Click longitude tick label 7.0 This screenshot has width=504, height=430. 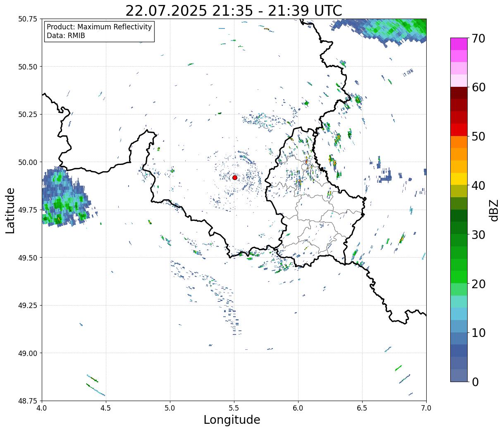tap(426, 408)
